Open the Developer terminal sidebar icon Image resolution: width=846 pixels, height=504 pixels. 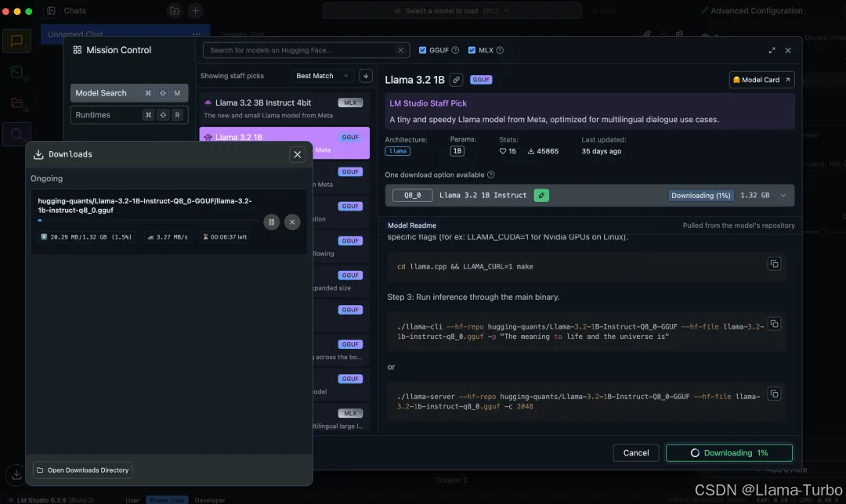(16, 72)
